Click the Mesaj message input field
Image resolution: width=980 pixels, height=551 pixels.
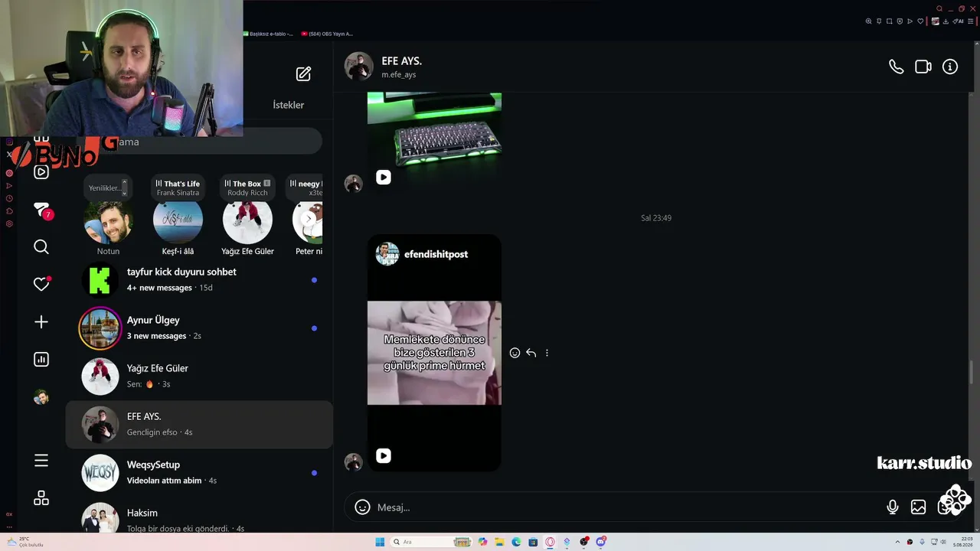point(626,507)
